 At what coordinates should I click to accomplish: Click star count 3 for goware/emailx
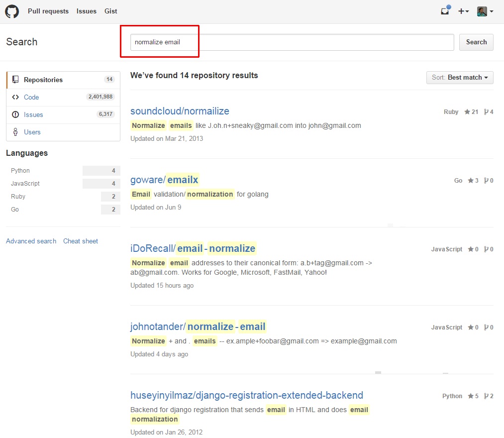pyautogui.click(x=473, y=180)
